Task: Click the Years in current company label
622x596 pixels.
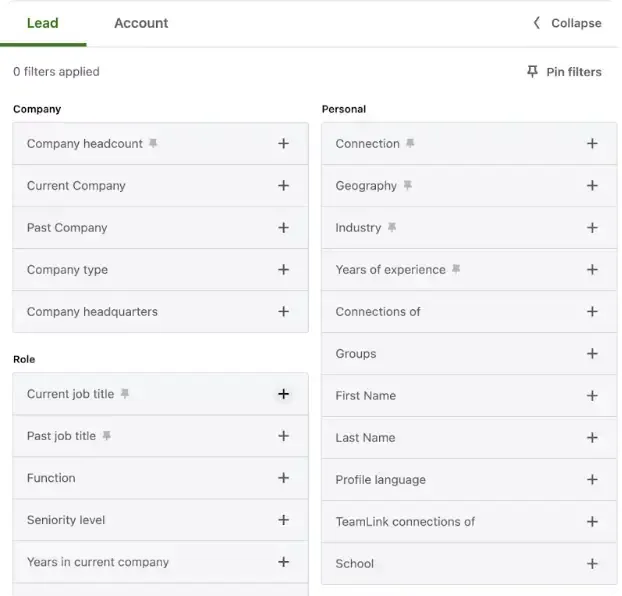Action: pos(98,562)
